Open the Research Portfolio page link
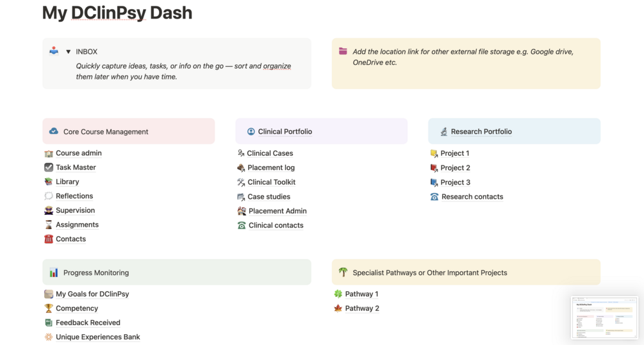The width and height of the screenshot is (644, 345). coord(481,131)
